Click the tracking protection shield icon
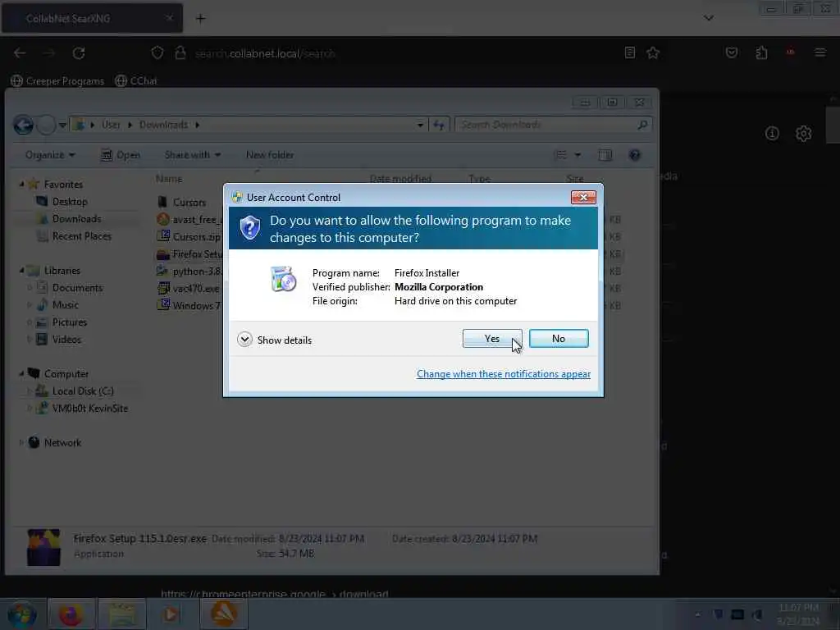This screenshot has height=630, width=840. 157,53
